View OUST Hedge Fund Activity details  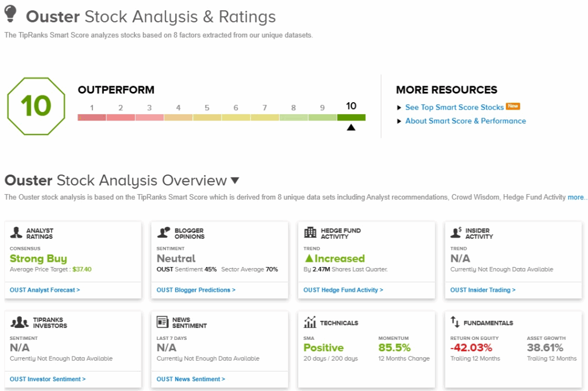click(343, 290)
